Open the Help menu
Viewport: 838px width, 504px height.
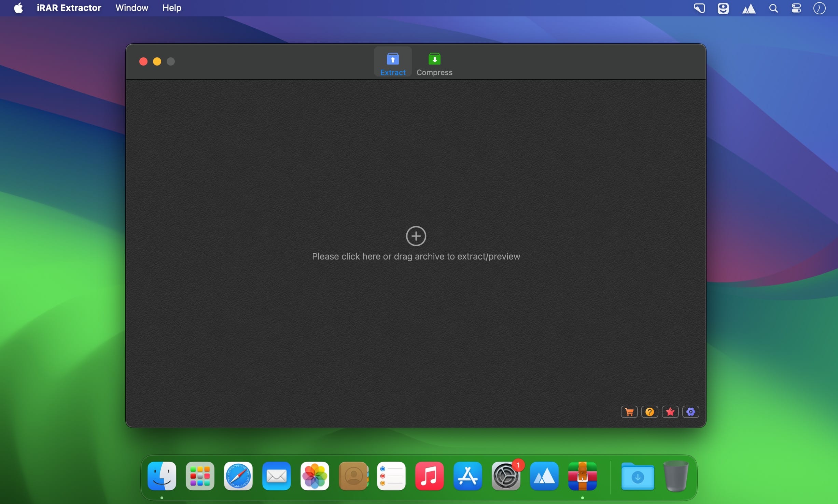click(172, 8)
